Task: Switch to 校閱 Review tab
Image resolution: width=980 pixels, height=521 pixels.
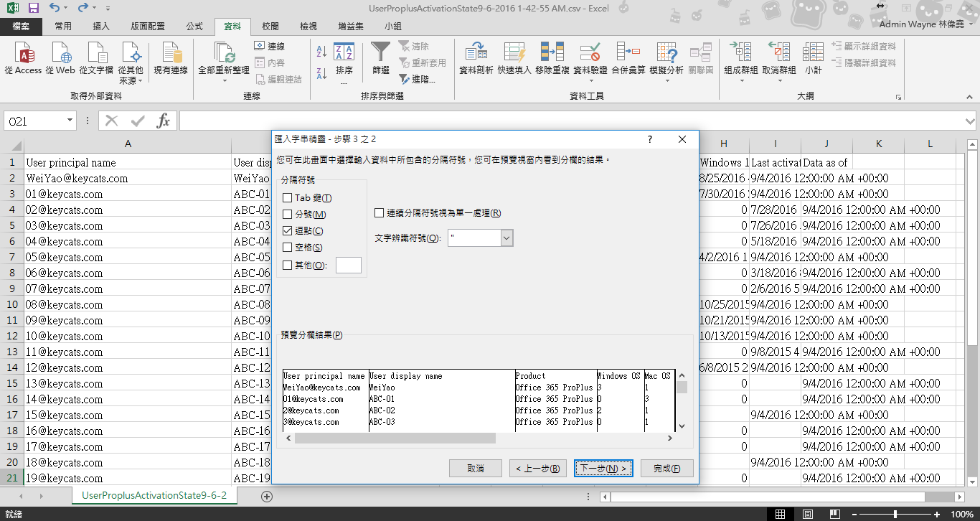Action: point(270,27)
